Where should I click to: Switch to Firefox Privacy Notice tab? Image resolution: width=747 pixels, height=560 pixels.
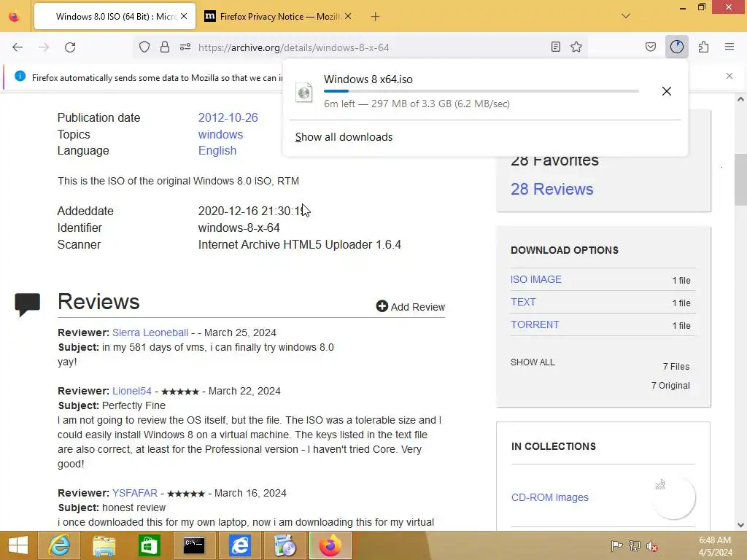pyautogui.click(x=279, y=17)
